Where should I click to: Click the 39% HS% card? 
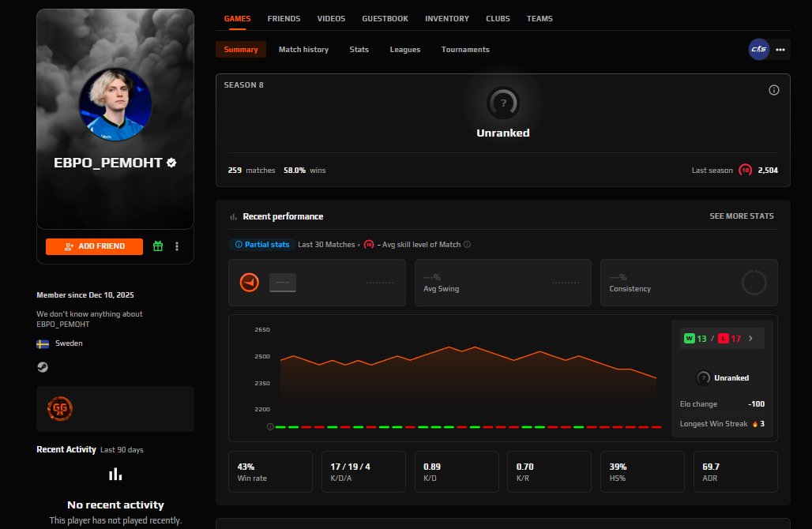tap(642, 471)
